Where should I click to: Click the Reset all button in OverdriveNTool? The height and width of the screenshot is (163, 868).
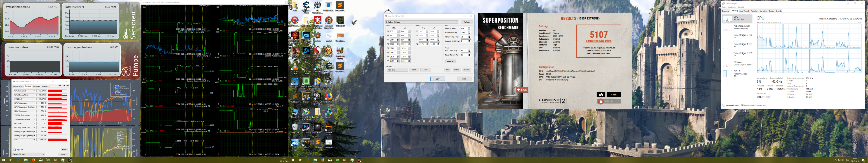pos(451,61)
